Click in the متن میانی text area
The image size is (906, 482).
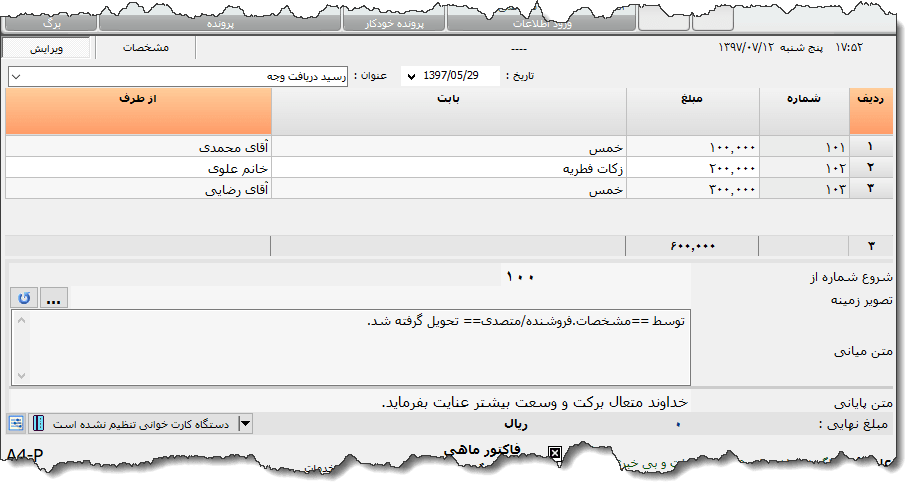(x=351, y=347)
